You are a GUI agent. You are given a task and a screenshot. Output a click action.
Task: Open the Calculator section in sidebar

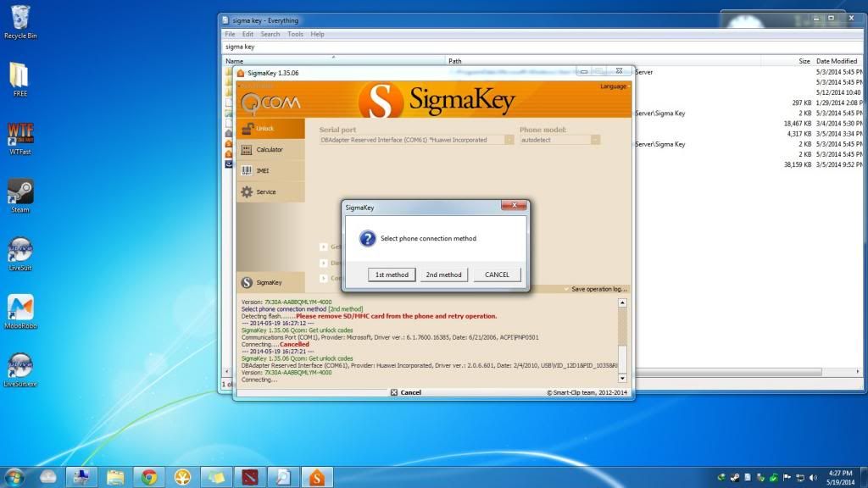(x=269, y=150)
